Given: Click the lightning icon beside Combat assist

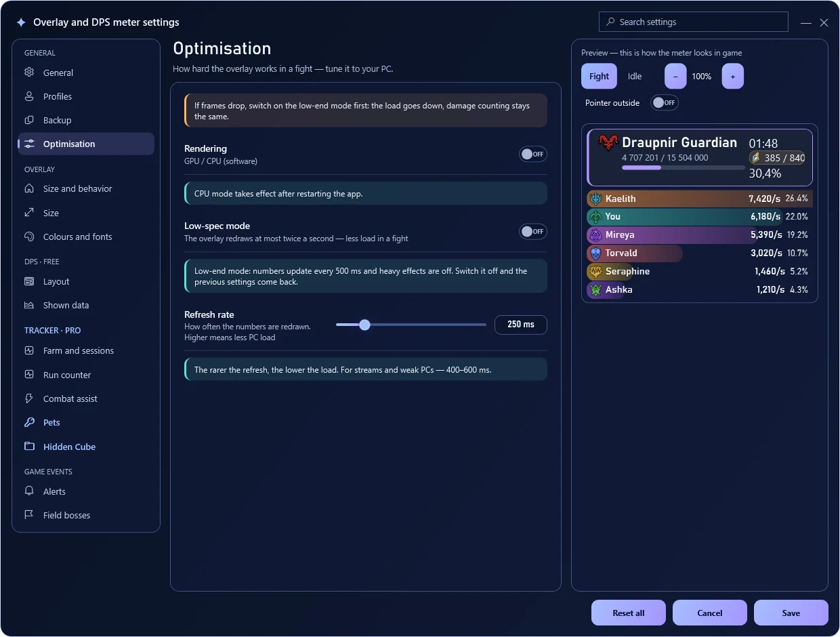Looking at the screenshot, I should 29,398.
